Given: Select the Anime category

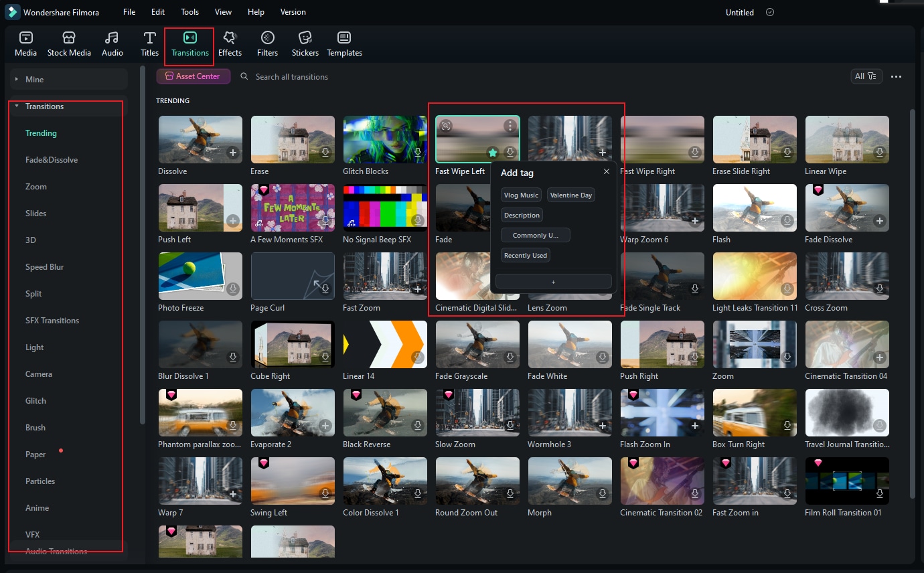Looking at the screenshot, I should pyautogui.click(x=37, y=508).
